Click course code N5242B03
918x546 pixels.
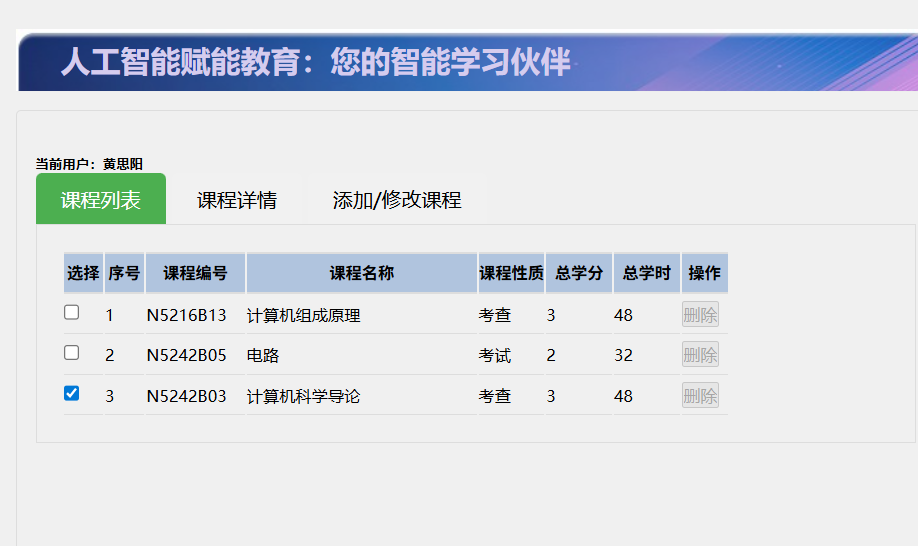186,397
